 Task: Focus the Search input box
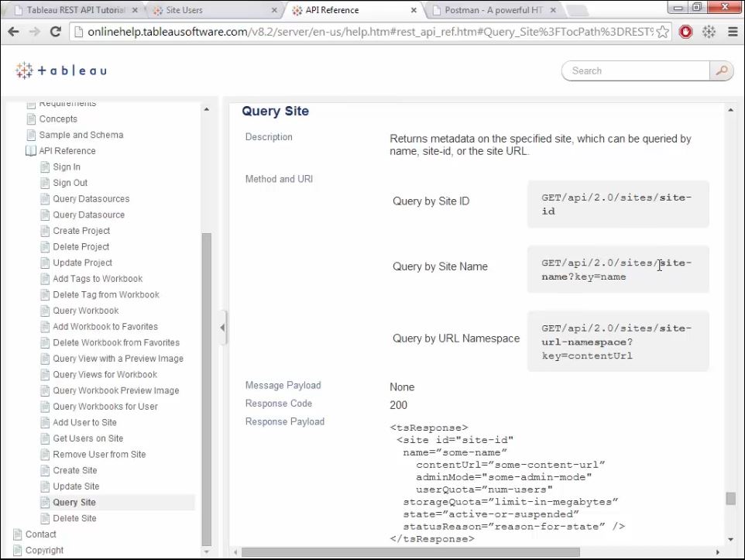tap(636, 70)
